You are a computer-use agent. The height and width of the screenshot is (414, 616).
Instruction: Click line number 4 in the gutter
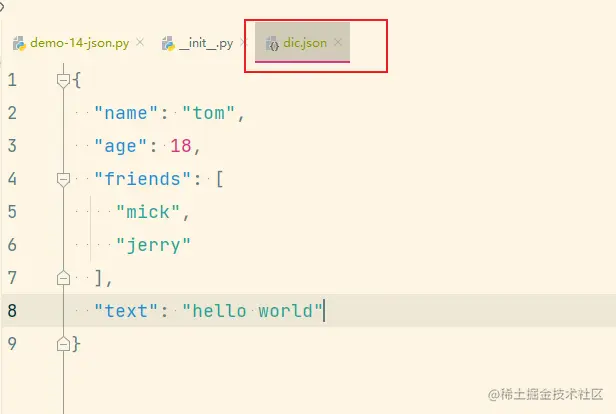point(12,179)
